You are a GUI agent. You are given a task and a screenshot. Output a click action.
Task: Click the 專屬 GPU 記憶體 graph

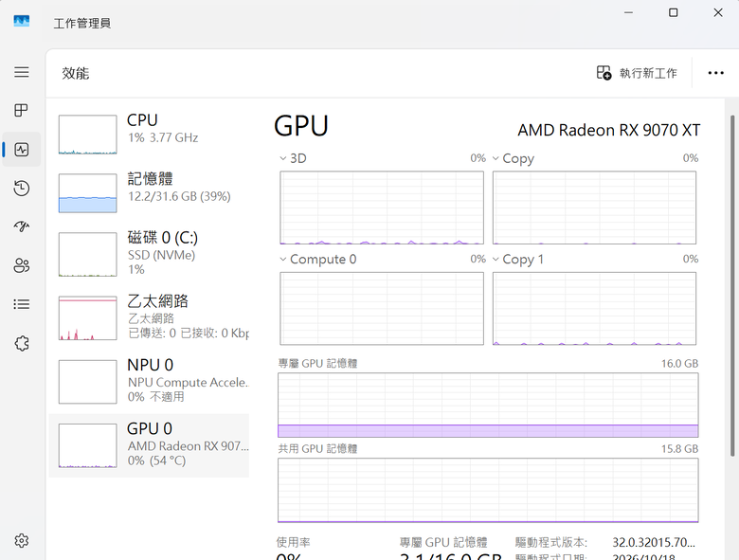click(x=488, y=405)
